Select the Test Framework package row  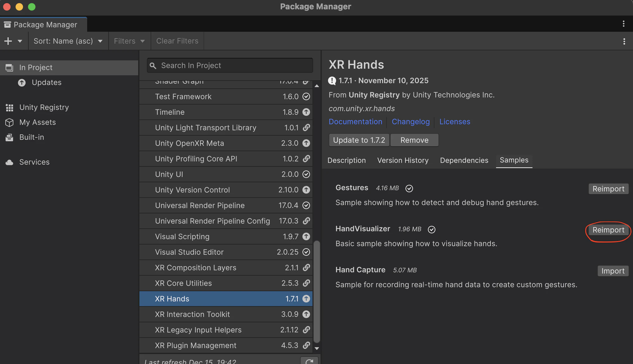226,96
